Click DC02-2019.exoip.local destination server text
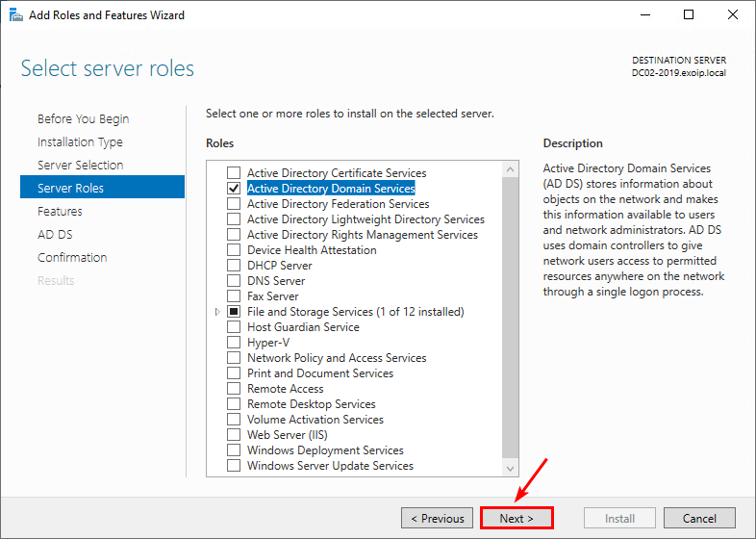Image resolution: width=756 pixels, height=539 pixels. [x=679, y=73]
